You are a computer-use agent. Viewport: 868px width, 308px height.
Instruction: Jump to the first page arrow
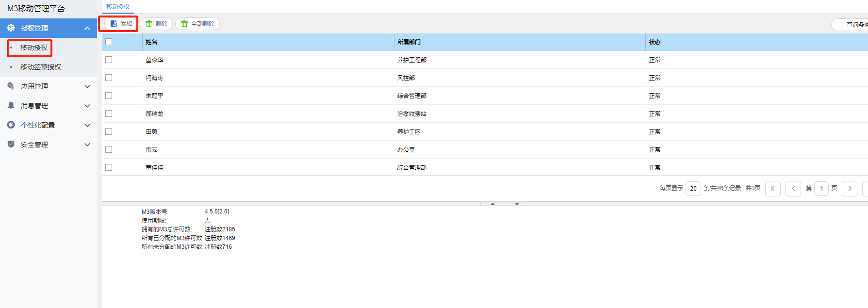tap(772, 188)
